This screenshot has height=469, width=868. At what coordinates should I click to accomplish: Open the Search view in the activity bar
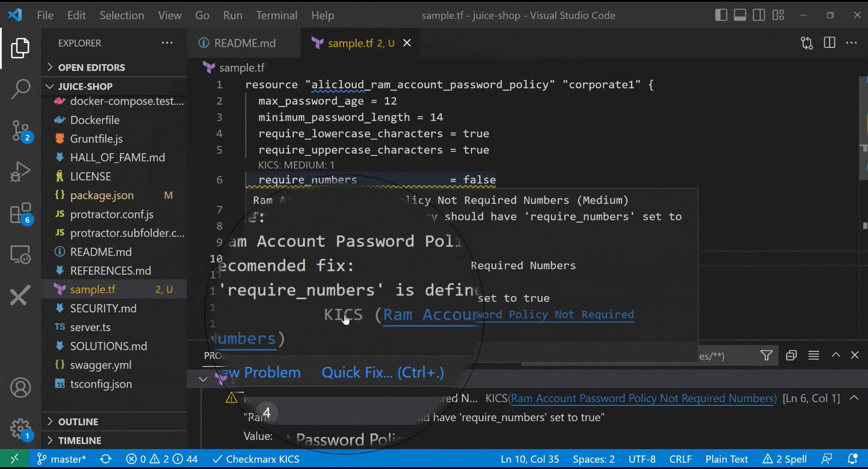20,89
